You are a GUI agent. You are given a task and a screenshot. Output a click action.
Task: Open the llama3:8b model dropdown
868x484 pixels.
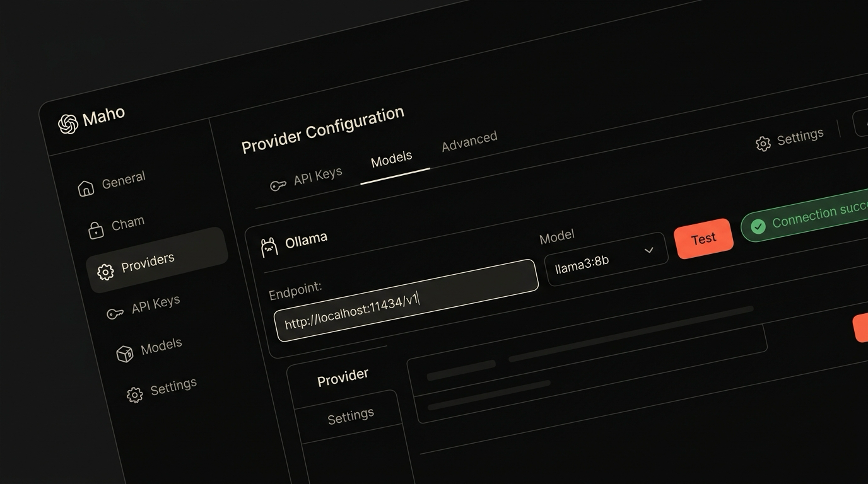(606, 258)
